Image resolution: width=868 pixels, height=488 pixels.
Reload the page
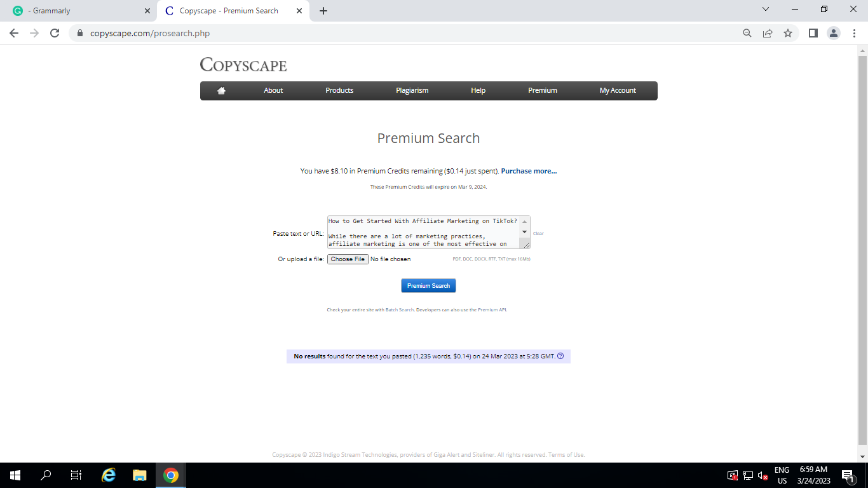pyautogui.click(x=55, y=33)
